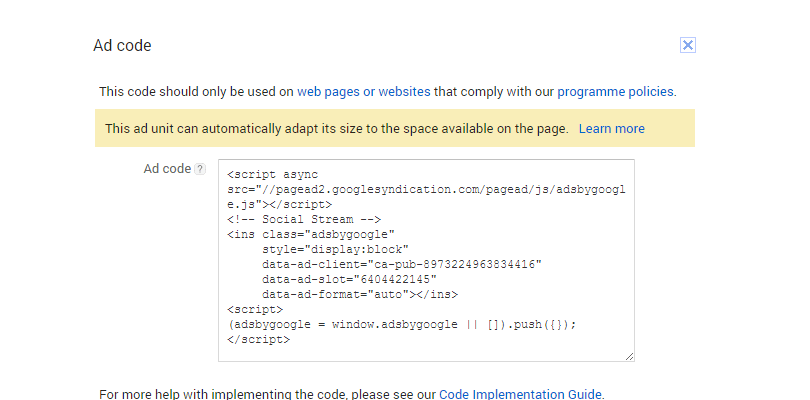Image resolution: width=810 pixels, height=400 pixels.
Task: Click the style="display:block" line
Action: coord(335,250)
